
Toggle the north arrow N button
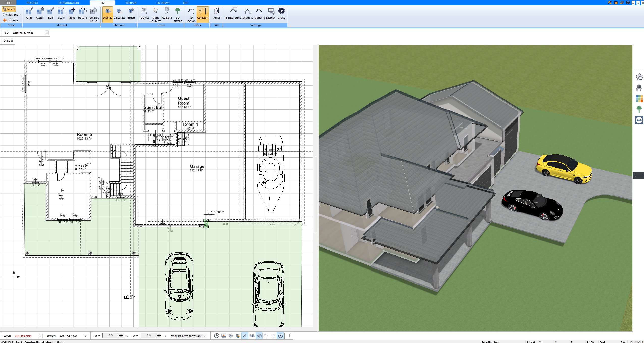pos(280,336)
